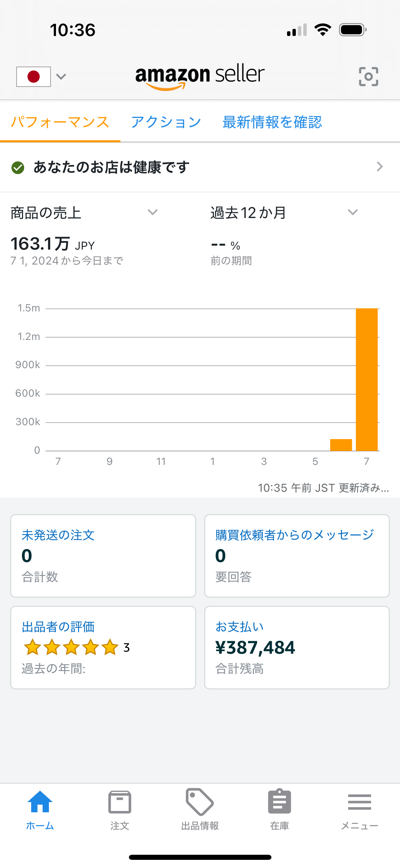The height and width of the screenshot is (868, 400).
Task: Switch to the 最新情報を確認 tab
Action: [272, 122]
